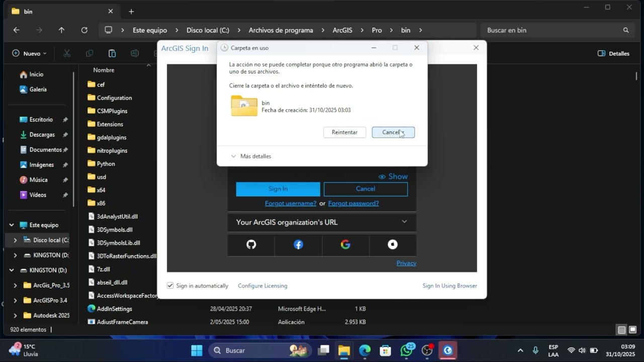This screenshot has height=362, width=644.
Task: Select the bin Explorer tab
Action: [x=62, y=12]
